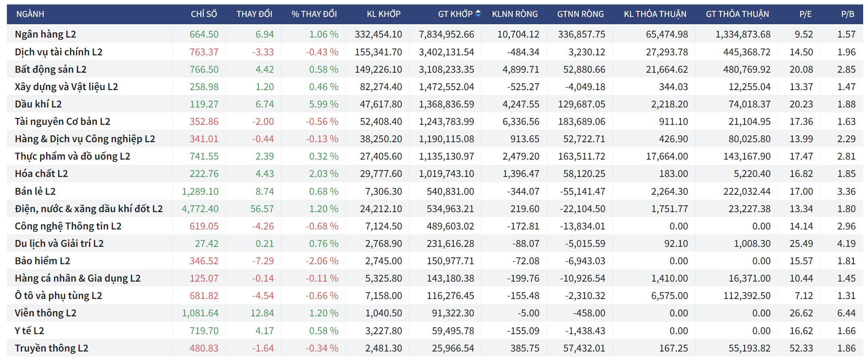The height and width of the screenshot is (360, 868).
Task: Sort by KLNN RÒNG column
Action: pos(514,14)
